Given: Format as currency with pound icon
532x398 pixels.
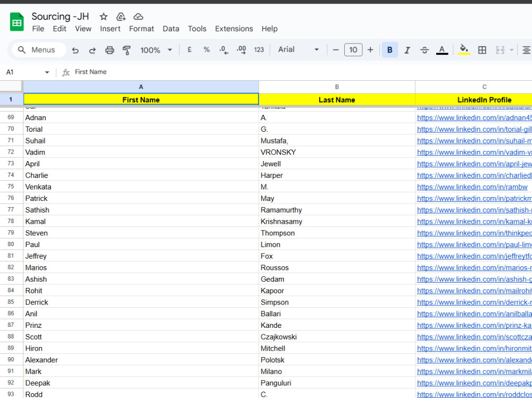Looking at the screenshot, I should tap(189, 50).
